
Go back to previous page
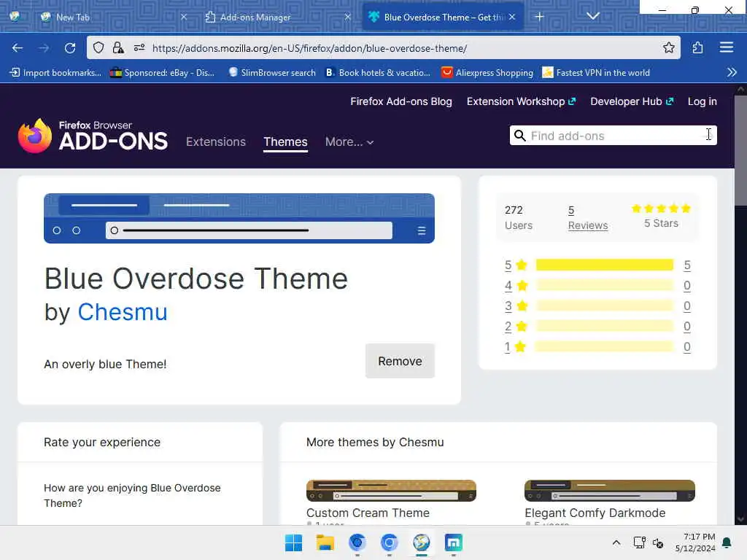click(x=18, y=48)
